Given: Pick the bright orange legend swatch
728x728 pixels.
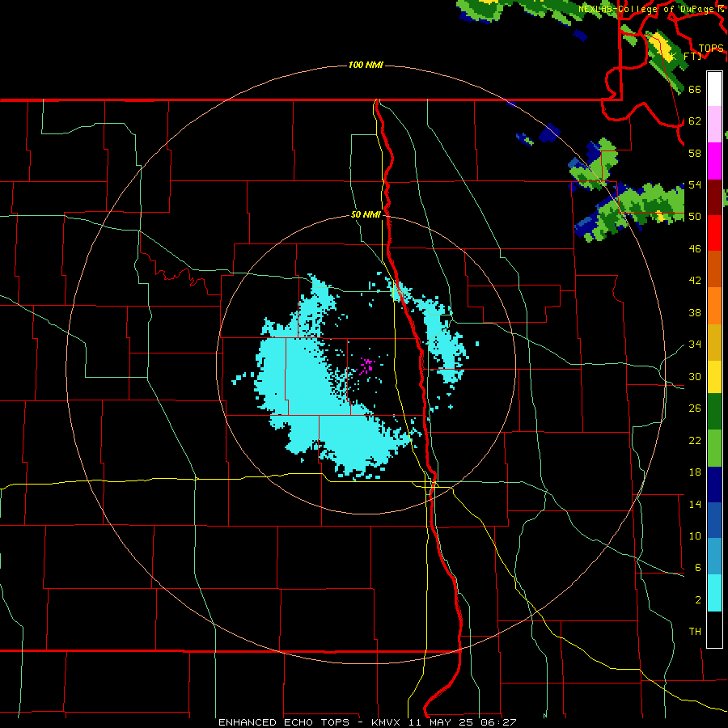Looking at the screenshot, I should click(714, 306).
